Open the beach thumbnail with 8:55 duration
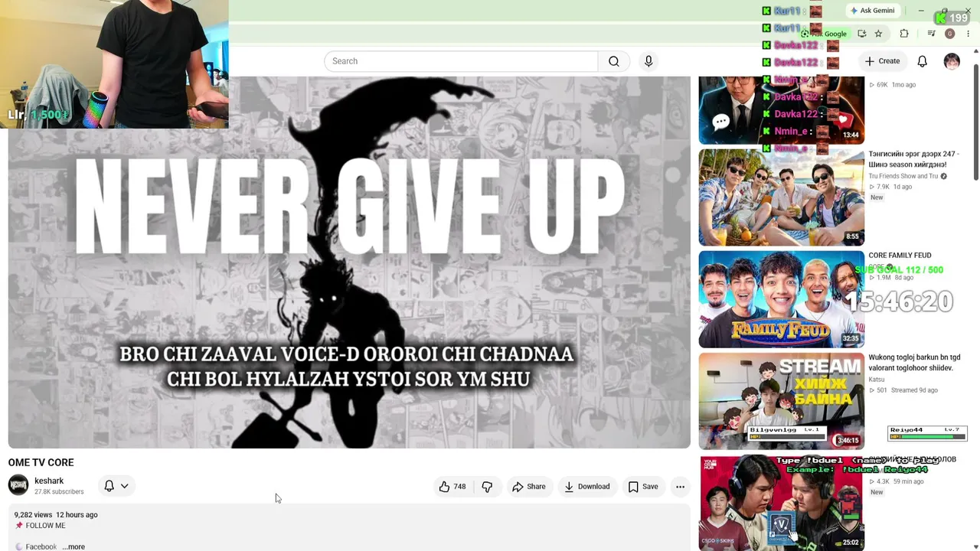The width and height of the screenshot is (980, 551). tap(781, 197)
